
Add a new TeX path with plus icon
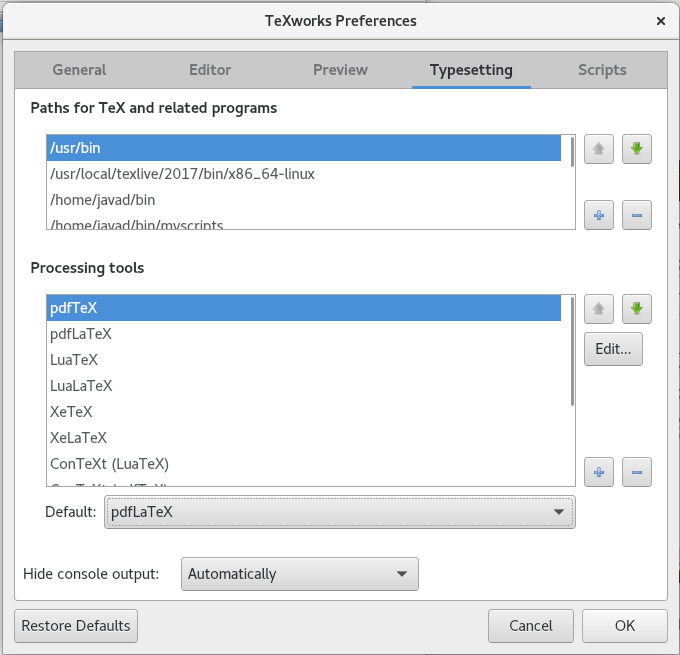click(x=599, y=214)
